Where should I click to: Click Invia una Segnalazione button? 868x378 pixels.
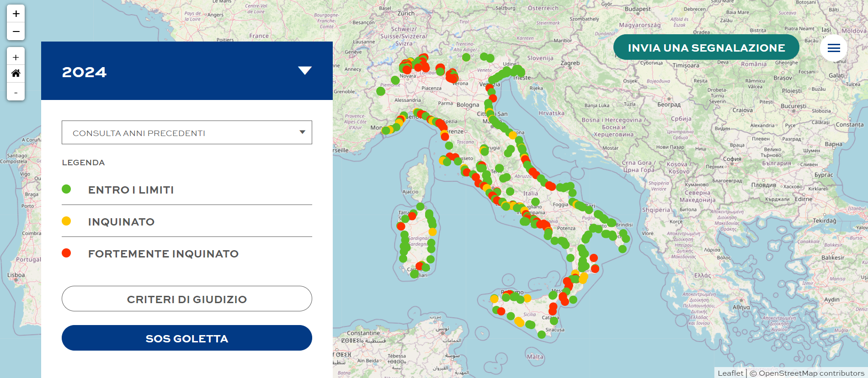(706, 48)
